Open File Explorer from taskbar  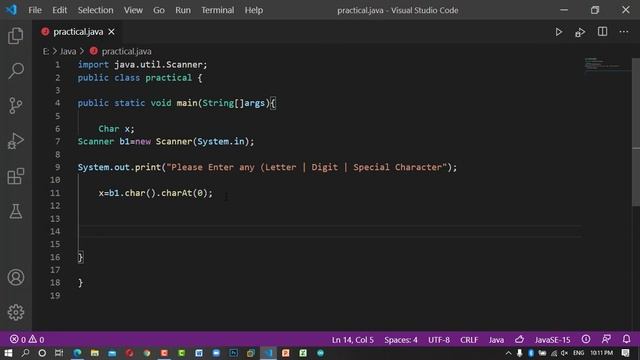(95, 353)
